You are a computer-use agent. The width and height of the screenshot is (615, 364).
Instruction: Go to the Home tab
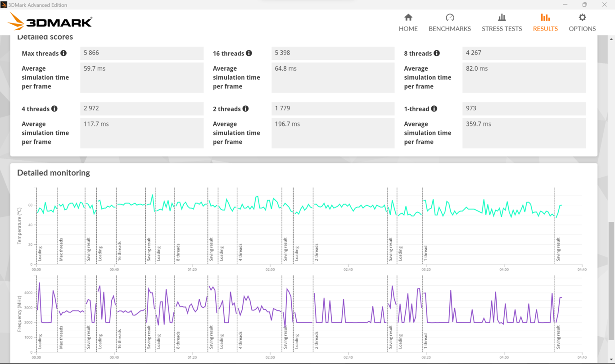click(408, 22)
